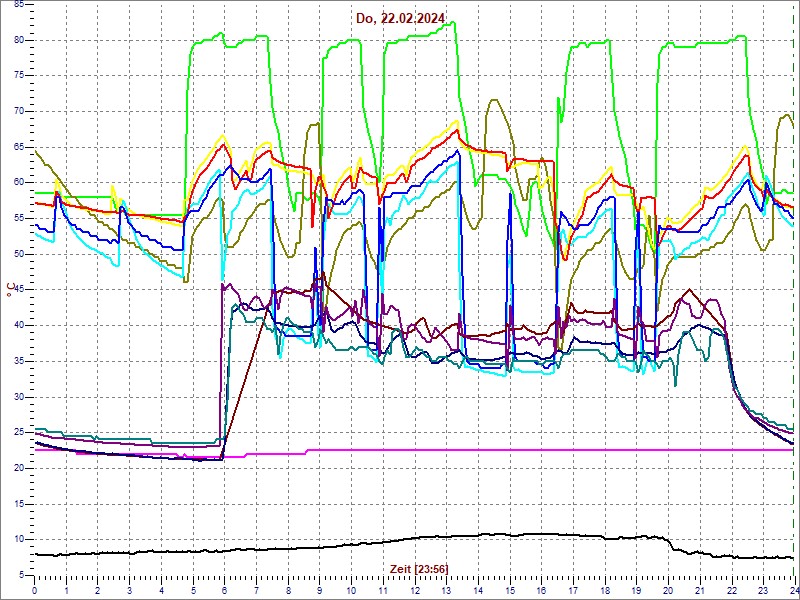The height and width of the screenshot is (600, 800).
Task: Select hour label 9 on time axis
Action: (320, 590)
